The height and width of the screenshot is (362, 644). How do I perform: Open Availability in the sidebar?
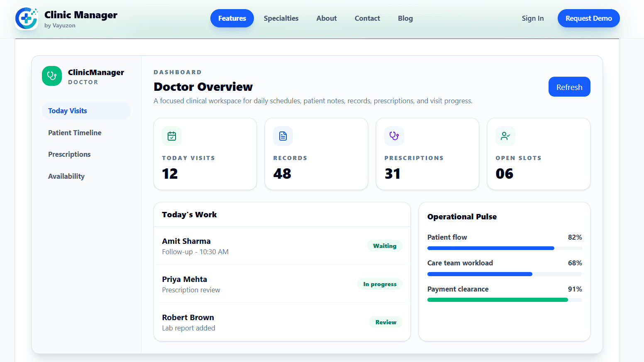click(x=86, y=176)
